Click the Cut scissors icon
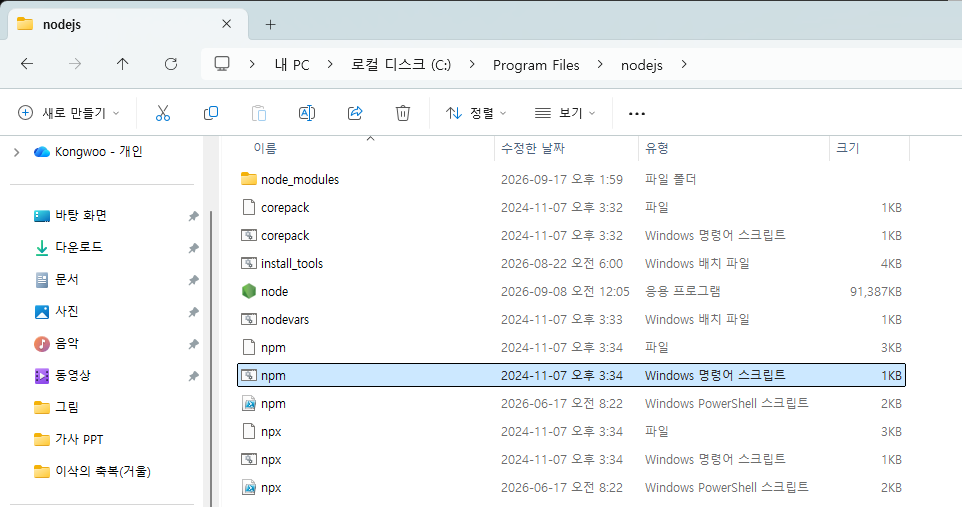 pyautogui.click(x=163, y=113)
